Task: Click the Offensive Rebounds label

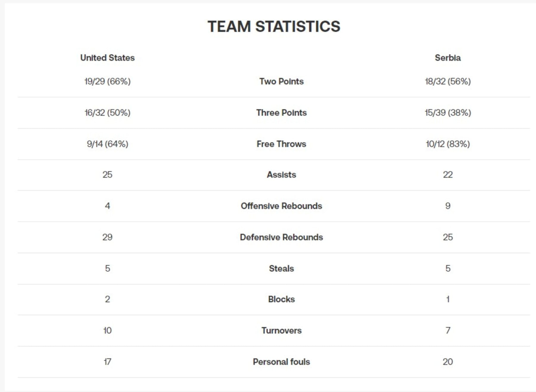Action: [x=281, y=206]
